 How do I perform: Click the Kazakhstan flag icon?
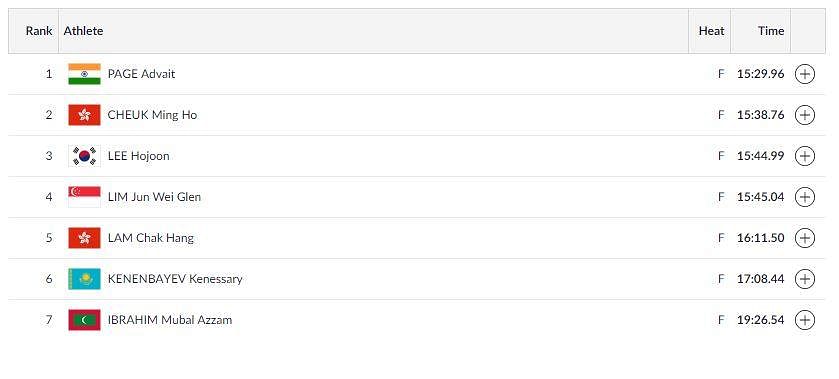tap(85, 279)
